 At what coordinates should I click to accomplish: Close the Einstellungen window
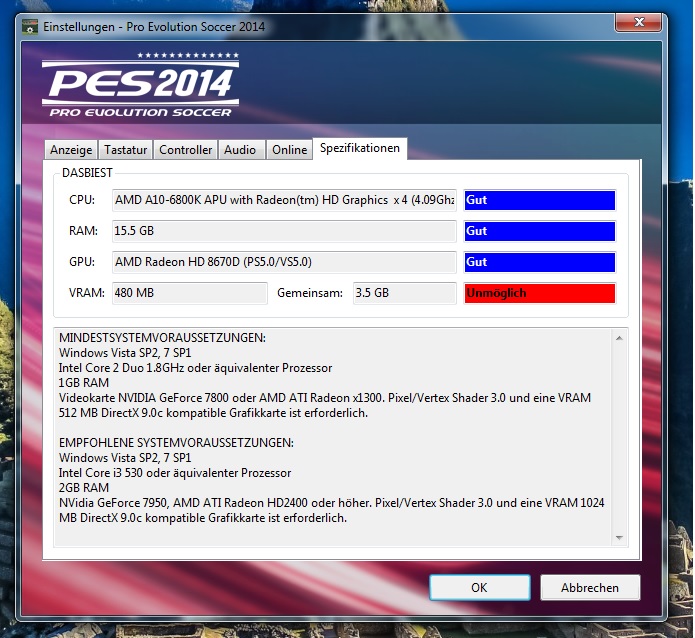coord(639,22)
